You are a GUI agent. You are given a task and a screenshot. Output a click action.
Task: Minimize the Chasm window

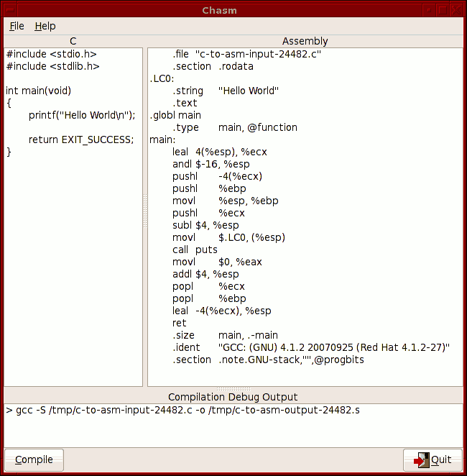pos(429,10)
